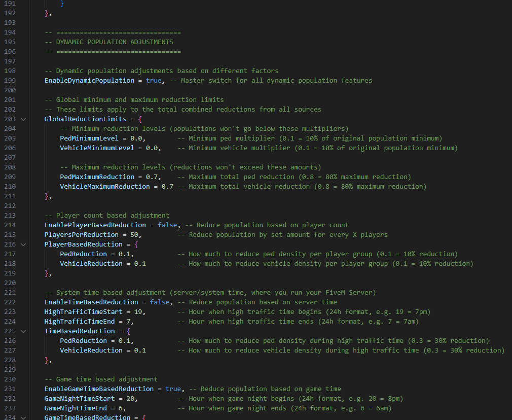Click GameNightTimeEnd variable name
Screen dimensions: 512x420
[x=76, y=408]
